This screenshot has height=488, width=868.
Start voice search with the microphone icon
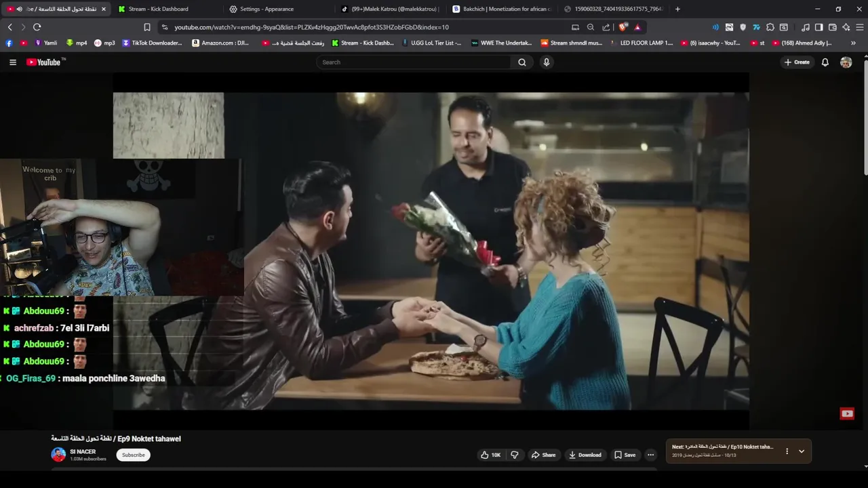click(x=547, y=62)
